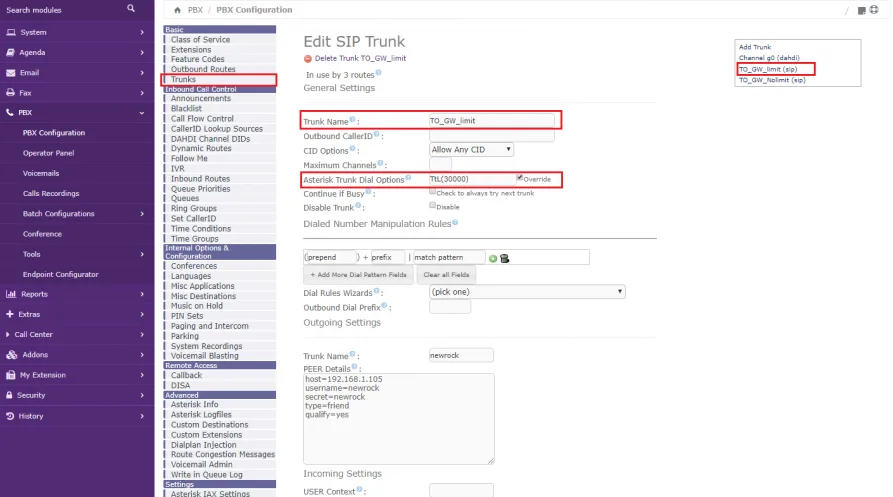This screenshot has height=497, width=893.
Task: Click help icon next to Trunk Name label
Action: (x=353, y=120)
